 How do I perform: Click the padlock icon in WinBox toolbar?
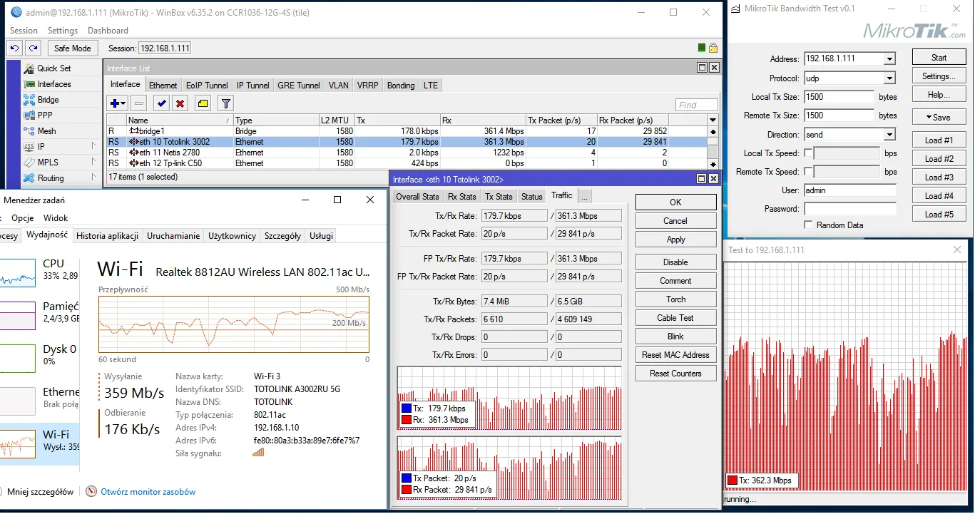(x=713, y=48)
